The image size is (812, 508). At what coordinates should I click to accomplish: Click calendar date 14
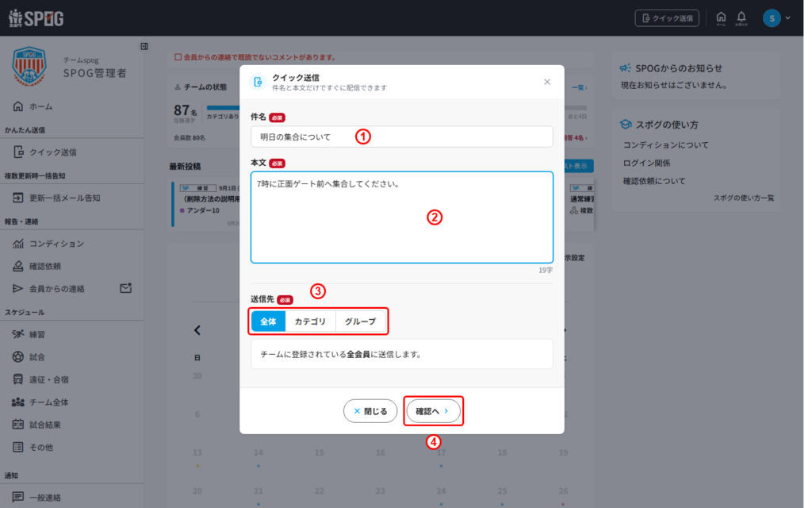click(258, 452)
